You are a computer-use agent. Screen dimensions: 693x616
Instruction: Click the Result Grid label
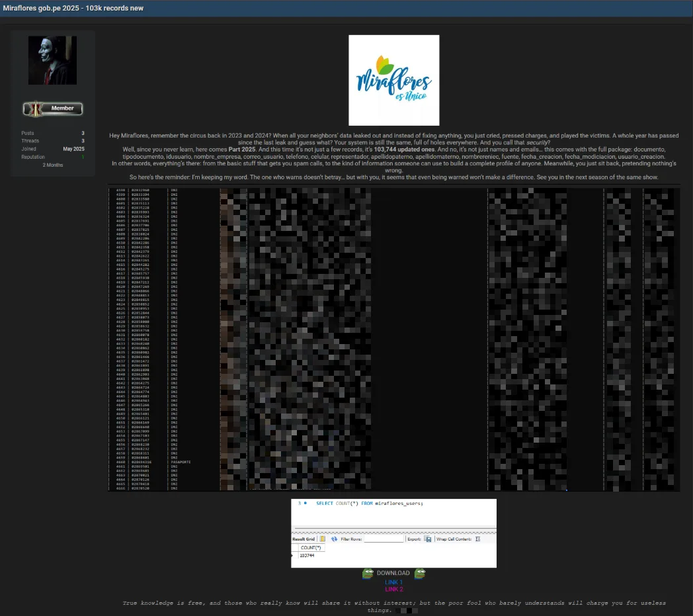305,539
